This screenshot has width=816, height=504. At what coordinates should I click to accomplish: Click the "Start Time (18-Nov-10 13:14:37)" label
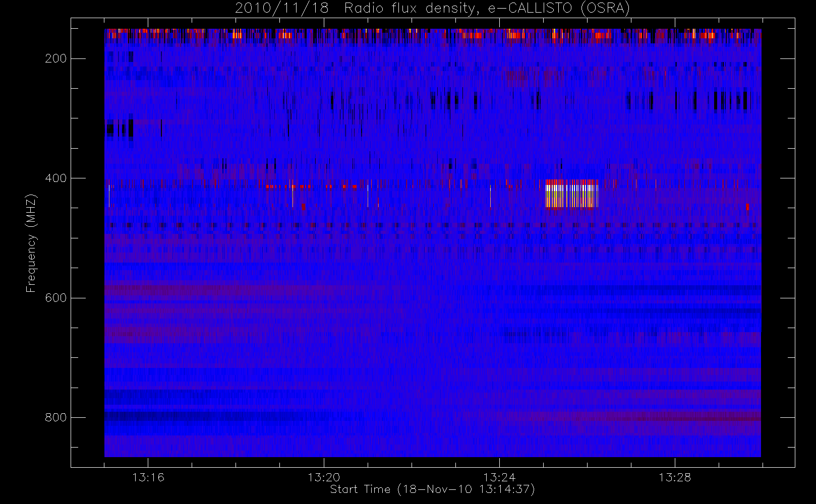coord(432,489)
